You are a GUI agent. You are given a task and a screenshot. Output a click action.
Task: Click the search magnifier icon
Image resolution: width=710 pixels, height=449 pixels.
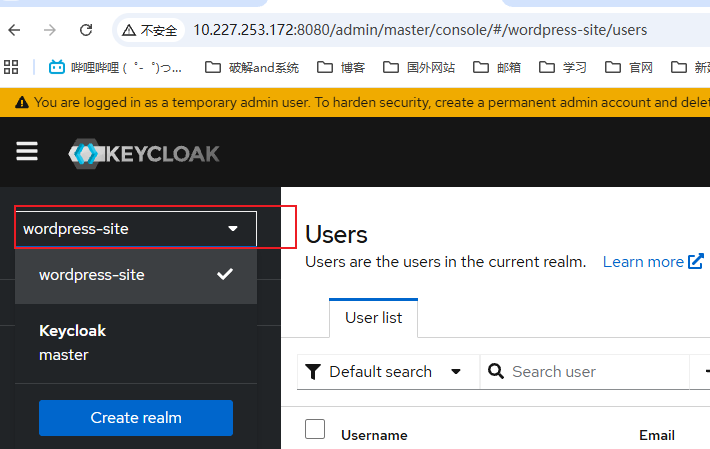coord(496,372)
